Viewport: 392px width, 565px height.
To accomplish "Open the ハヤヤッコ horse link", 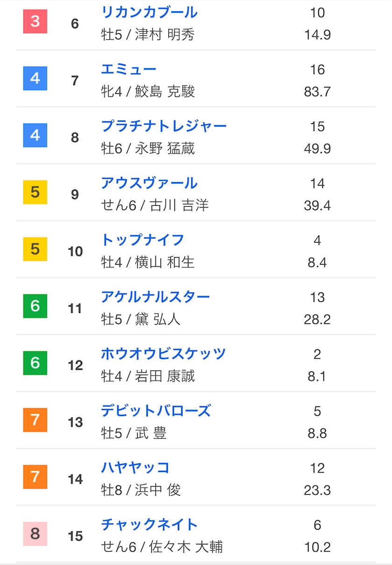I will [135, 468].
